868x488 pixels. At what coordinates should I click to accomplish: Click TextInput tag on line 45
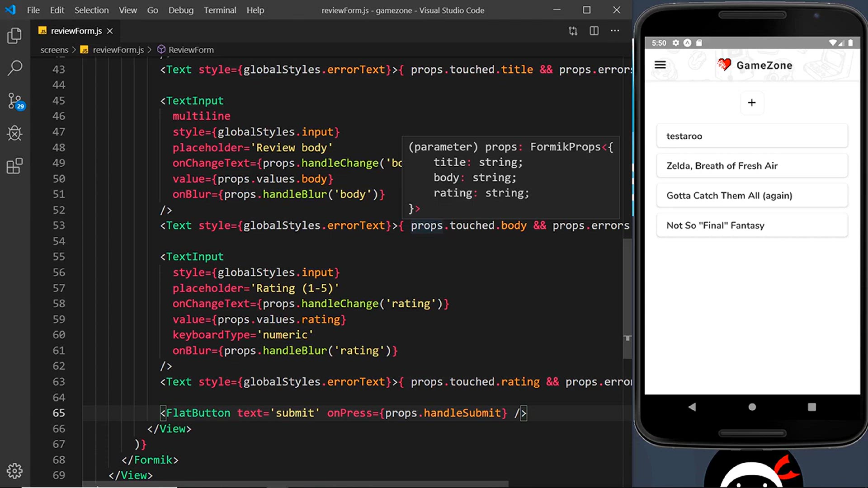pos(195,101)
